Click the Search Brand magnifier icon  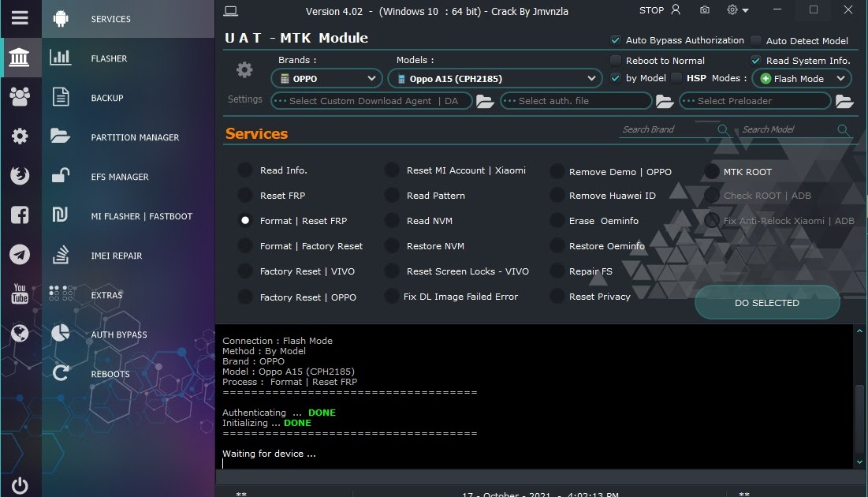(722, 129)
